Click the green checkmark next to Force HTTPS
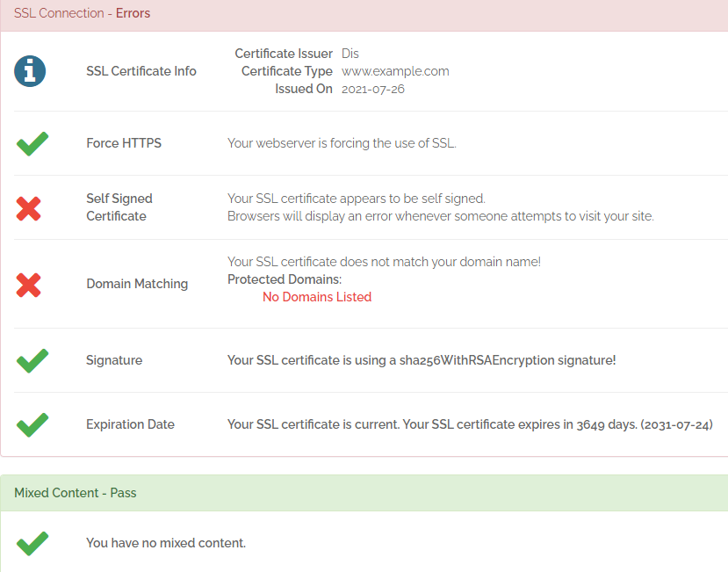Viewport: 728px width, 572px height. (x=32, y=143)
